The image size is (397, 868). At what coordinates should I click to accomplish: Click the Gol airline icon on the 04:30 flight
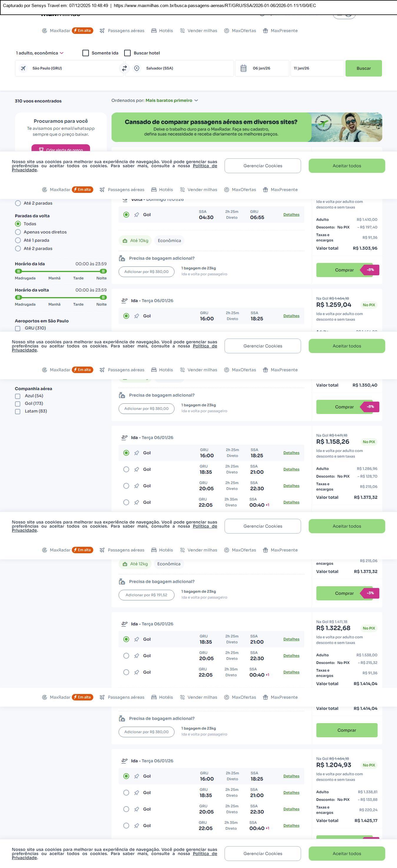[137, 215]
